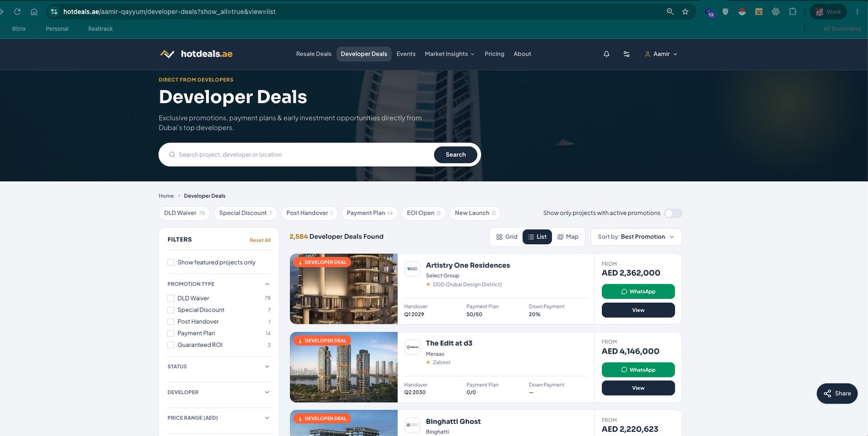Select the Post Handover quick filter chip

click(310, 213)
